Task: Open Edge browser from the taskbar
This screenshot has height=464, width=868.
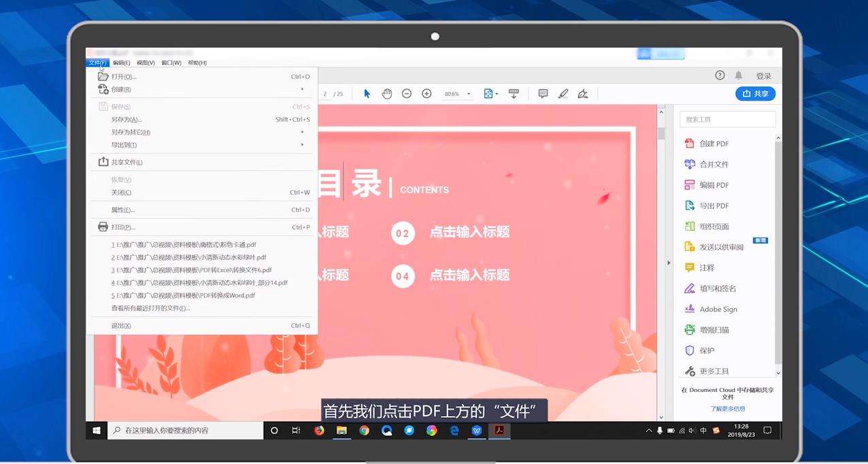Action: coord(454,431)
